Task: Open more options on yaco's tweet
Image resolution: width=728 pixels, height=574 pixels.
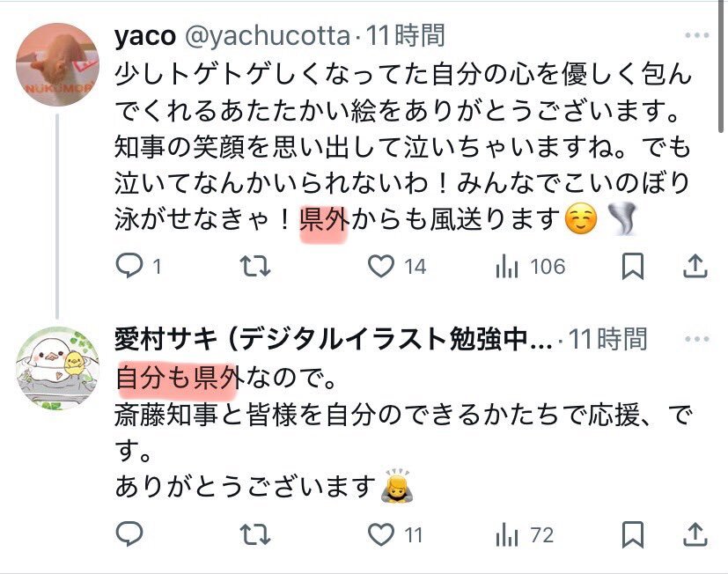Action: pos(697,35)
